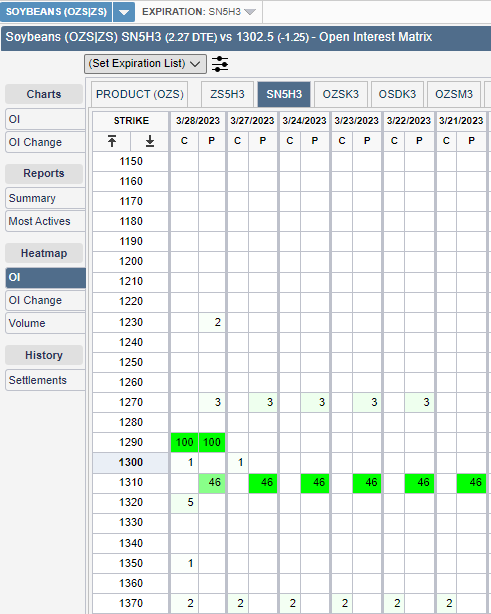
Task: Click the 100 call cell at strike 1290
Action: 184,442
